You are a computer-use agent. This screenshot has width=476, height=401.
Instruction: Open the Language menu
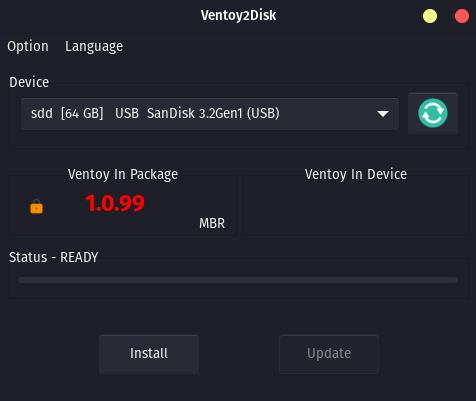tap(94, 46)
